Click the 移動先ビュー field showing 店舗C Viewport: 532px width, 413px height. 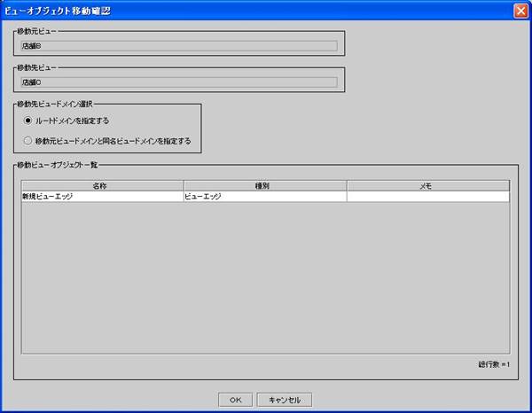178,82
